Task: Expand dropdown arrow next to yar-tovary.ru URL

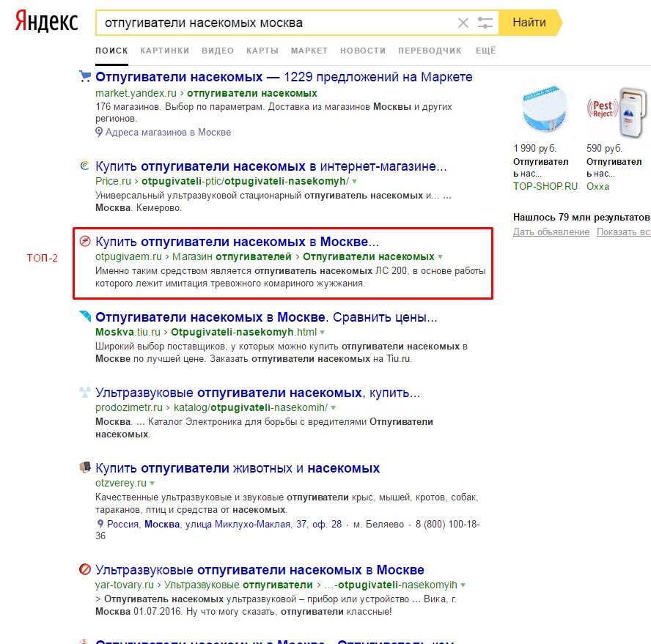Action: click(x=463, y=585)
